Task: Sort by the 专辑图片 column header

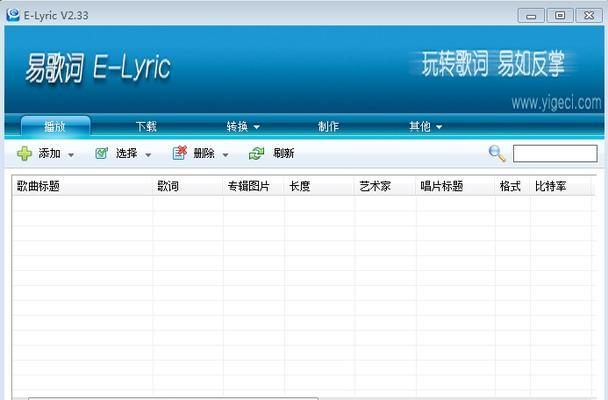Action: coord(254,186)
